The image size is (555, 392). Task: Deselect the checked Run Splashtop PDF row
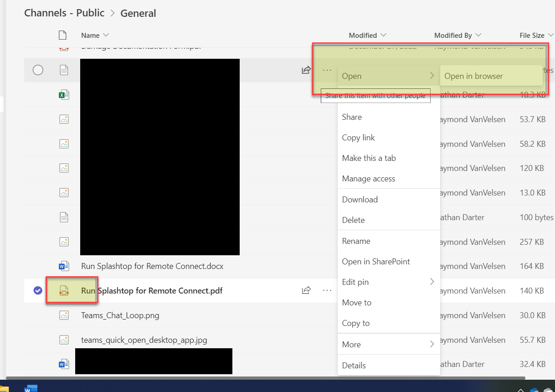point(38,290)
